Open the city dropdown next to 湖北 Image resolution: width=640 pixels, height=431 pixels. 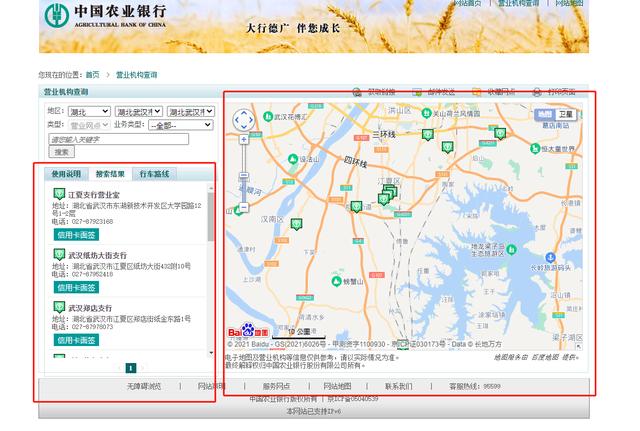(139, 111)
